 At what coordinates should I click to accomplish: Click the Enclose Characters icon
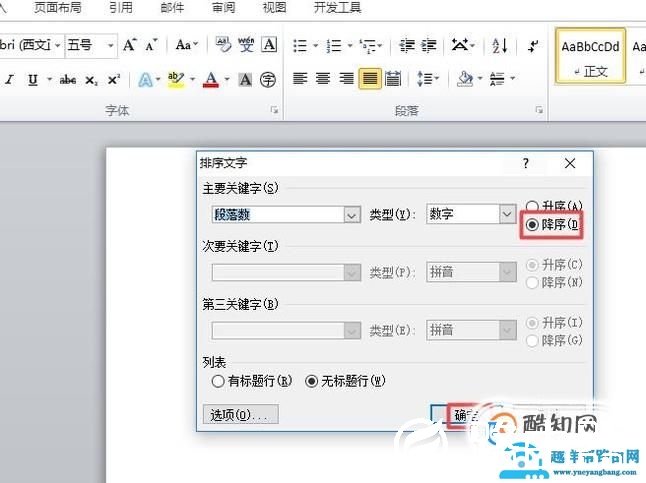pos(268,79)
